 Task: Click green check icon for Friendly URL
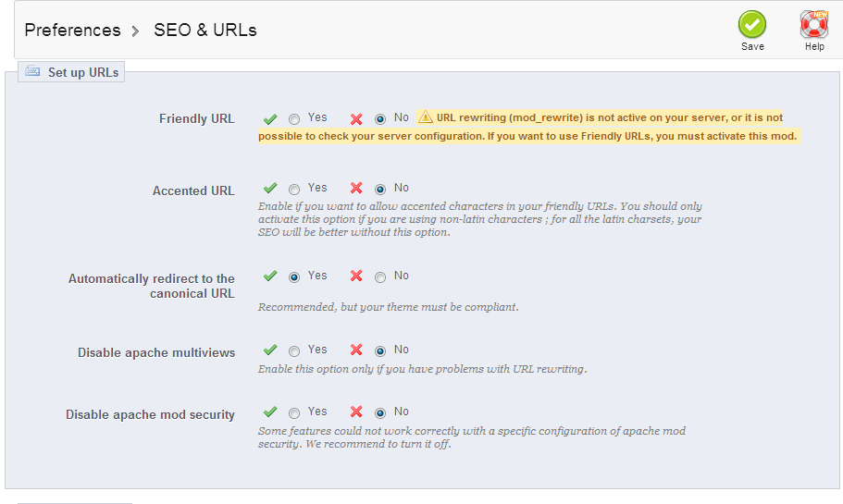point(270,119)
